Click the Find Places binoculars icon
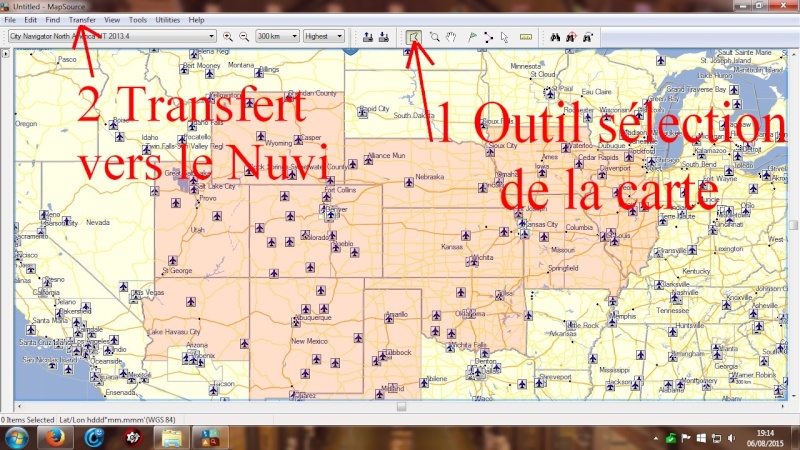 click(555, 37)
